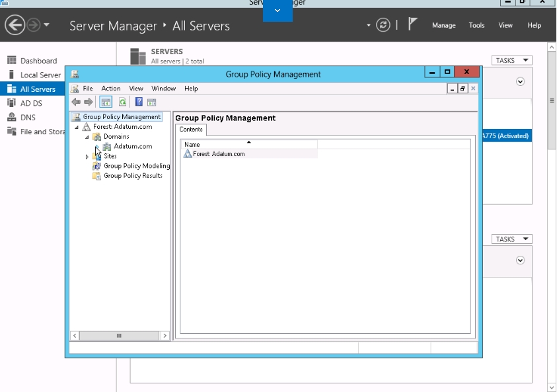Screen dimensions: 557x392
Task: Select Forest: Adatum.com in the tree
Action: click(122, 126)
